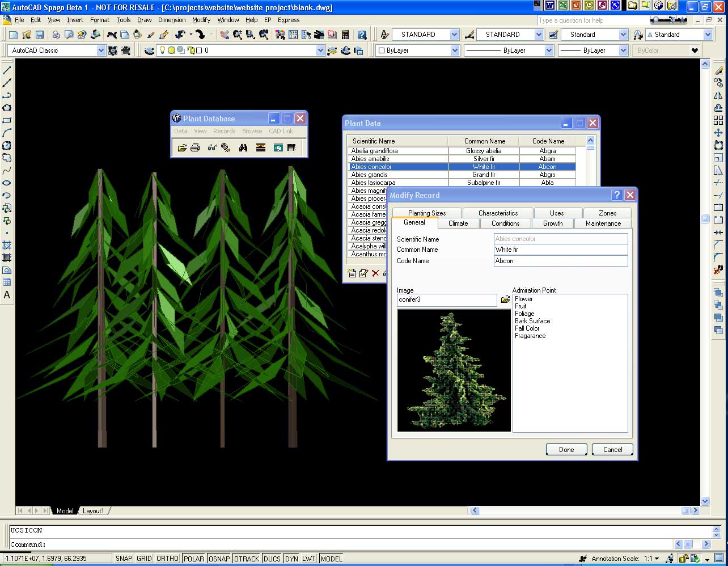Switch to the Planting Sizes tab

427,213
